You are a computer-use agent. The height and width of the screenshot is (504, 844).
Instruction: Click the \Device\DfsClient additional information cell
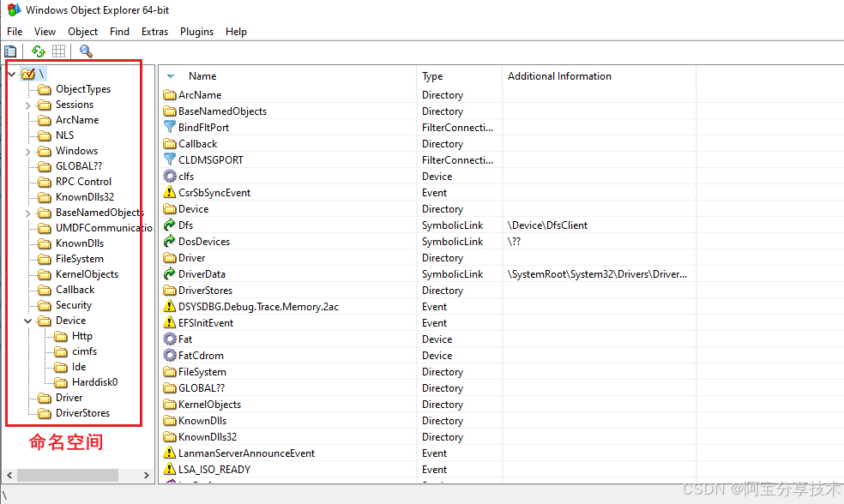pyautogui.click(x=547, y=225)
